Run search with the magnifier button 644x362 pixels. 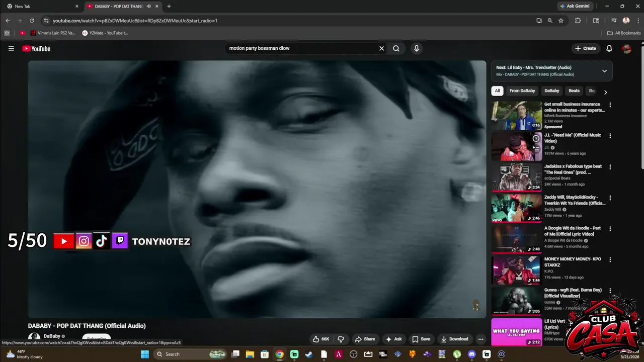[396, 48]
